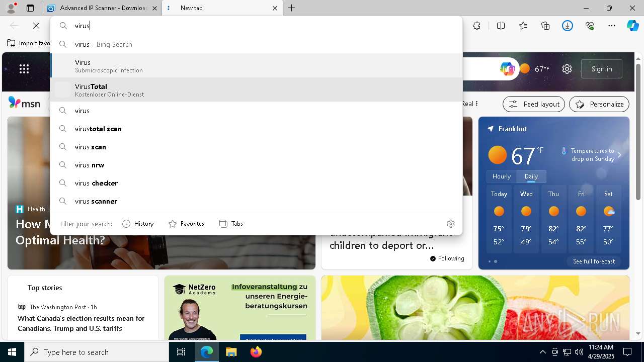Select Wed forecast column
Image resolution: width=644 pixels, height=362 pixels.
(x=526, y=219)
